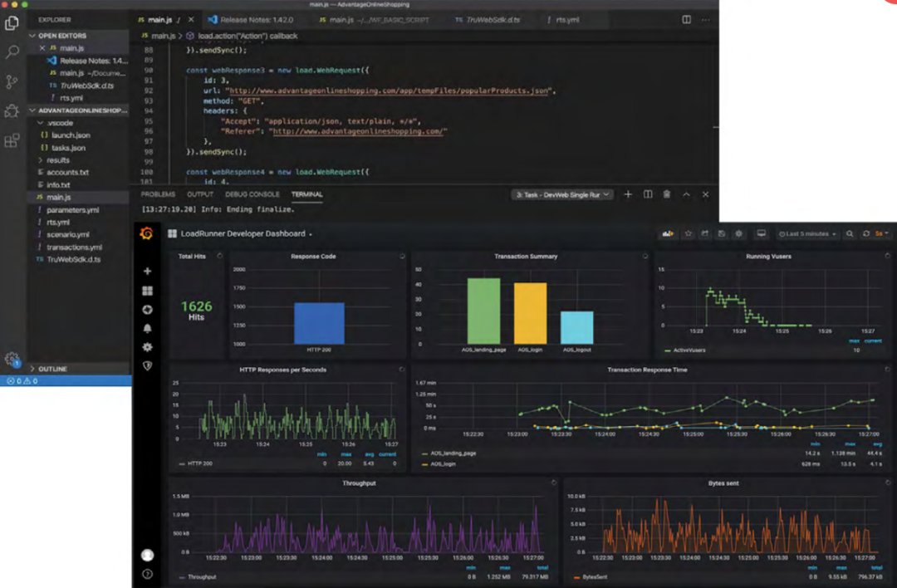Open Grafana Dashboards from the side menu
This screenshot has height=588, width=897.
[147, 291]
